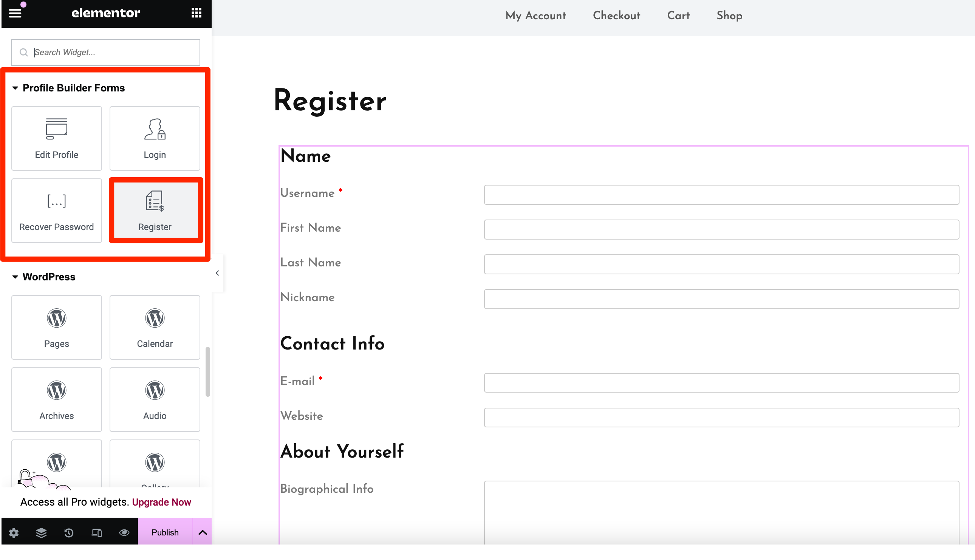The width and height of the screenshot is (975, 560).
Task: Collapse the Profile Builder Forms section
Action: pyautogui.click(x=15, y=88)
